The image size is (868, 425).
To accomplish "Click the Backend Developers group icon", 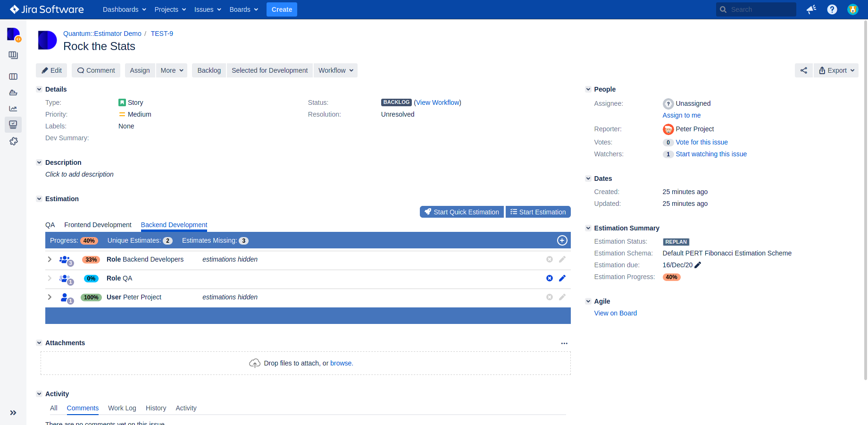I will pos(66,260).
